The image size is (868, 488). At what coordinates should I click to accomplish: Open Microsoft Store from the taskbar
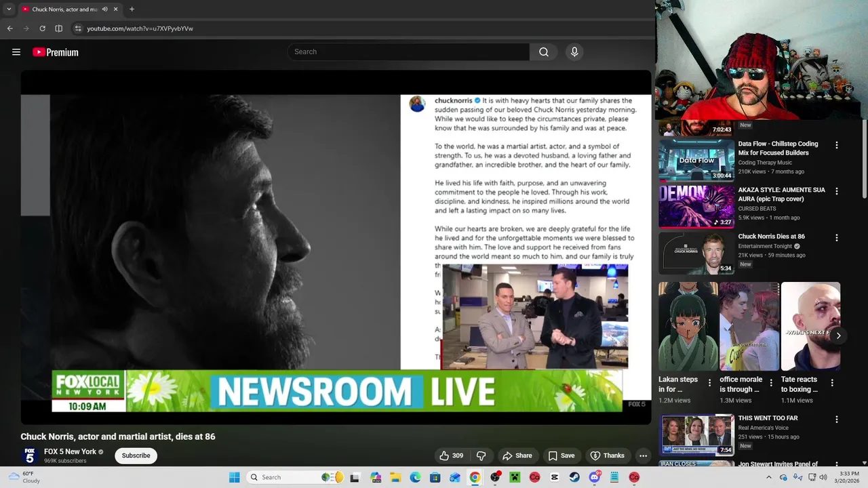pos(435,477)
